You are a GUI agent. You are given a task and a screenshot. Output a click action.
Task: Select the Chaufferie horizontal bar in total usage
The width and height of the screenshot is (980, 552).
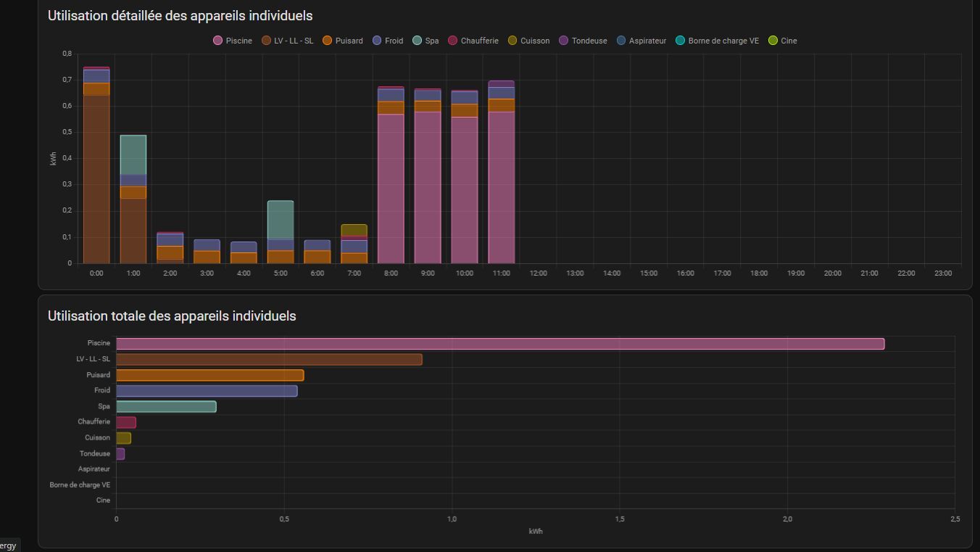(126, 422)
